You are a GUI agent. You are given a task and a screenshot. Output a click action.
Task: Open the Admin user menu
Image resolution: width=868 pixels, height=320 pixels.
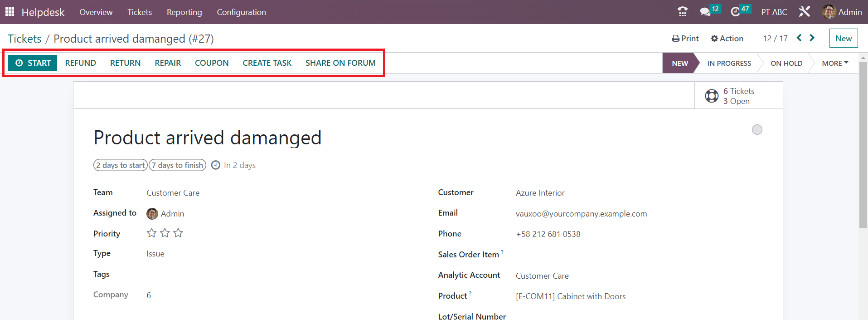[842, 12]
